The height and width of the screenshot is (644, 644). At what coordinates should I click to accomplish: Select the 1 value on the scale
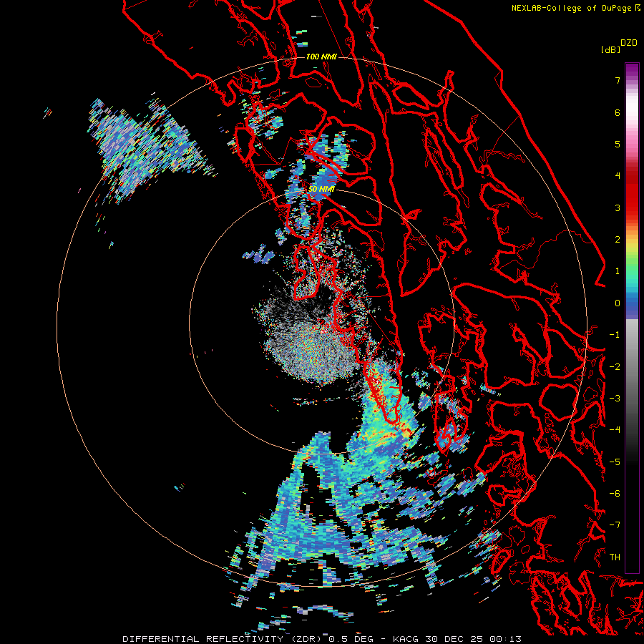618,271
